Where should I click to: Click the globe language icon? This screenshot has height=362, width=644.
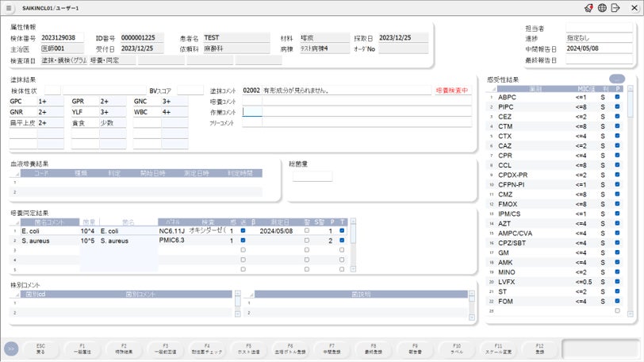coord(602,8)
